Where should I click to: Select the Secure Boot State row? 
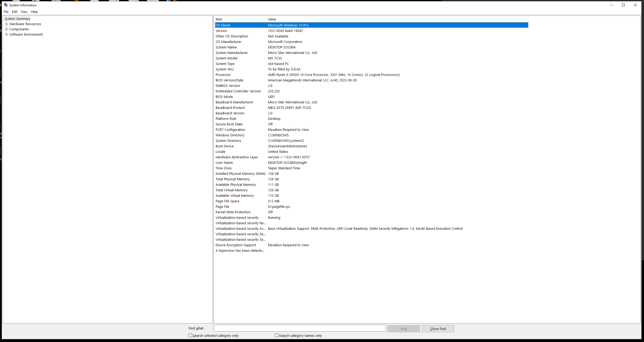[x=371, y=124]
